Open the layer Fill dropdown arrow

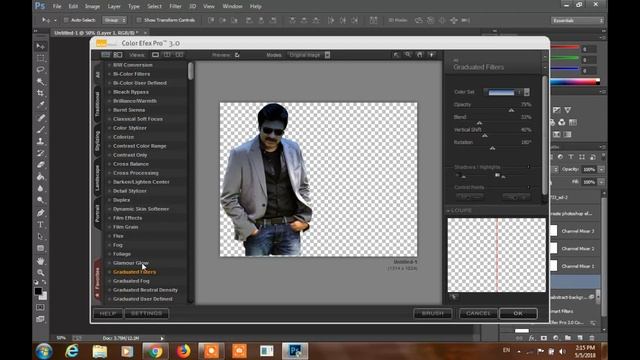[601, 182]
